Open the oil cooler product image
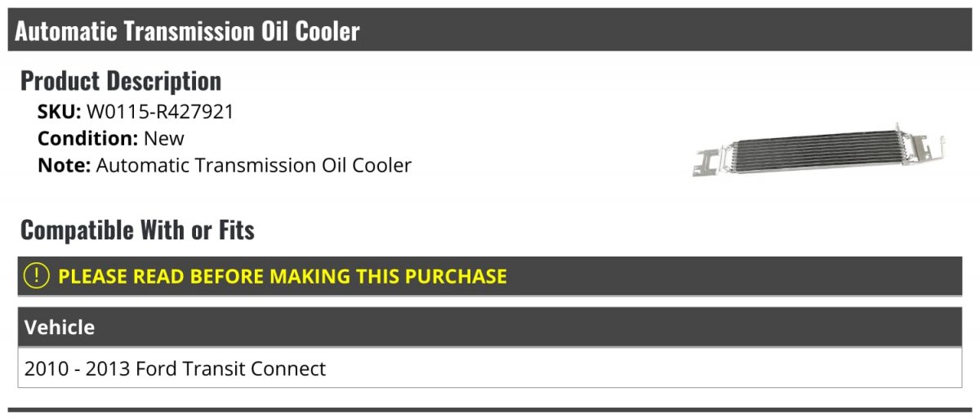Screen dimensions: 980x420 pyautogui.click(x=819, y=152)
